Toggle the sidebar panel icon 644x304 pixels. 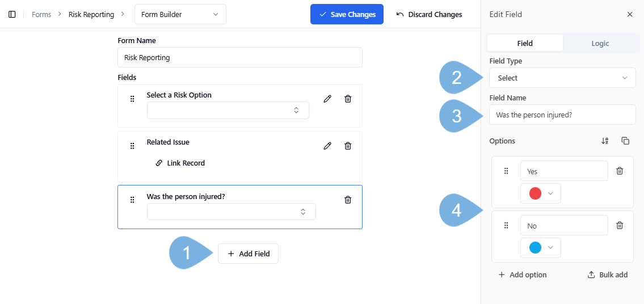point(12,14)
